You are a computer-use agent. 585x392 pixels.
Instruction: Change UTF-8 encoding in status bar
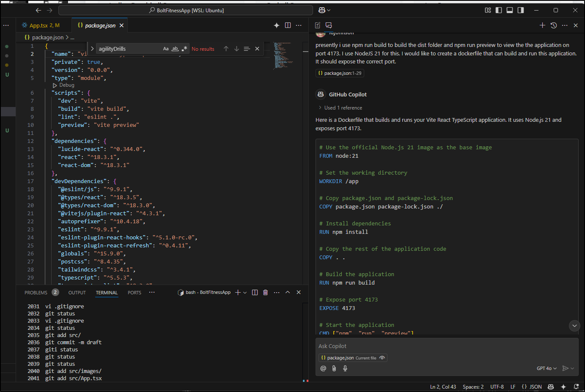point(497,387)
